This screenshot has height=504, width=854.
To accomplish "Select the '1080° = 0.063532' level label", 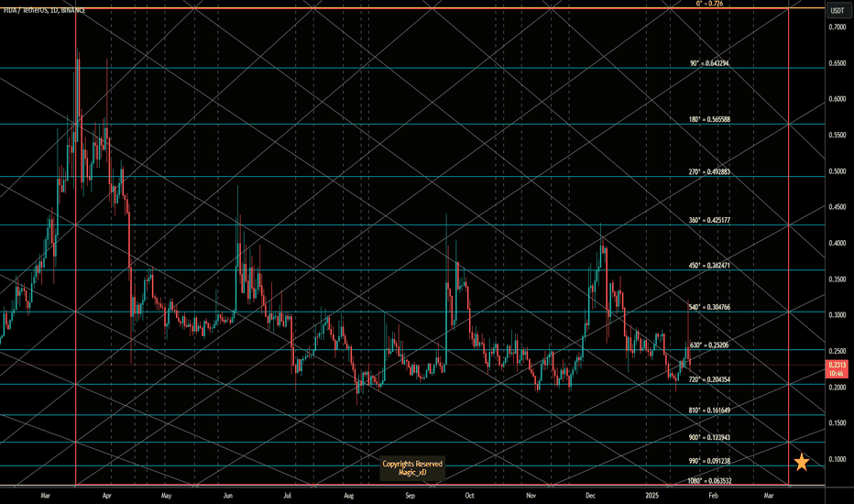I will (x=709, y=481).
